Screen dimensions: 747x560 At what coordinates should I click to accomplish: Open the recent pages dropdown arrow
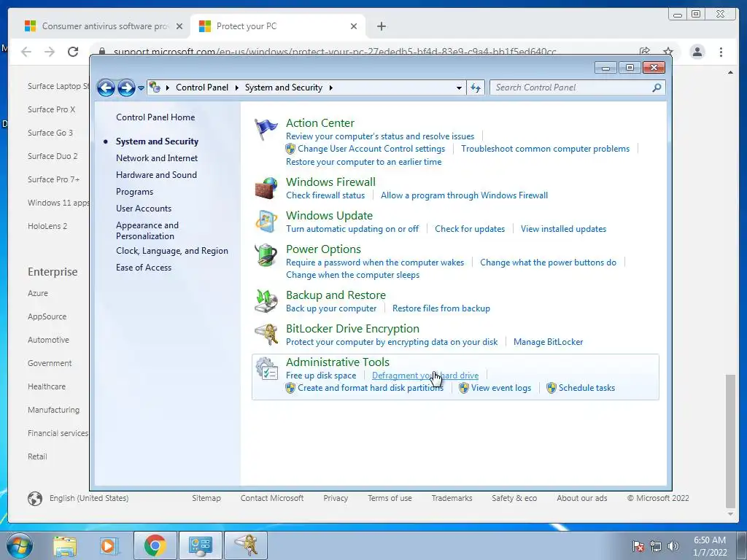pos(141,88)
